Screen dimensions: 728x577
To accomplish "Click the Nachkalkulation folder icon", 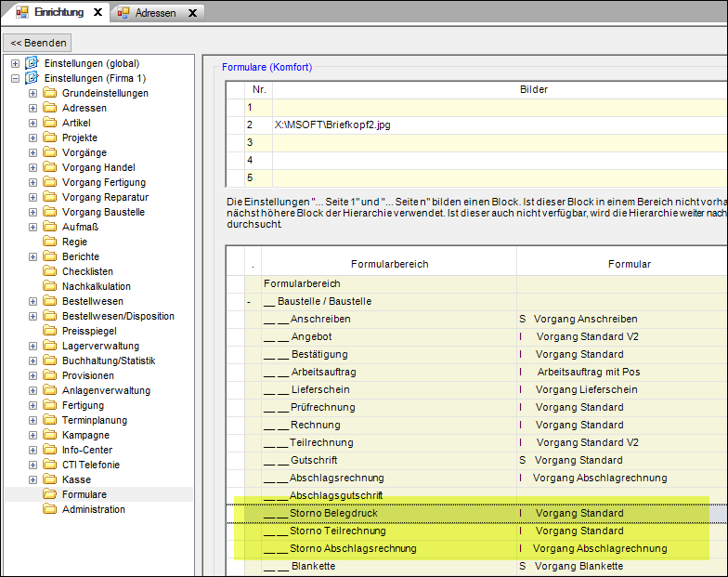I will (49, 286).
